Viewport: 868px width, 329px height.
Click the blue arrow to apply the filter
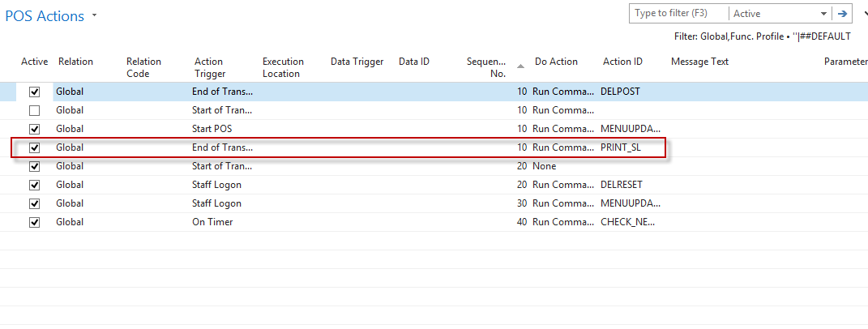pyautogui.click(x=843, y=14)
